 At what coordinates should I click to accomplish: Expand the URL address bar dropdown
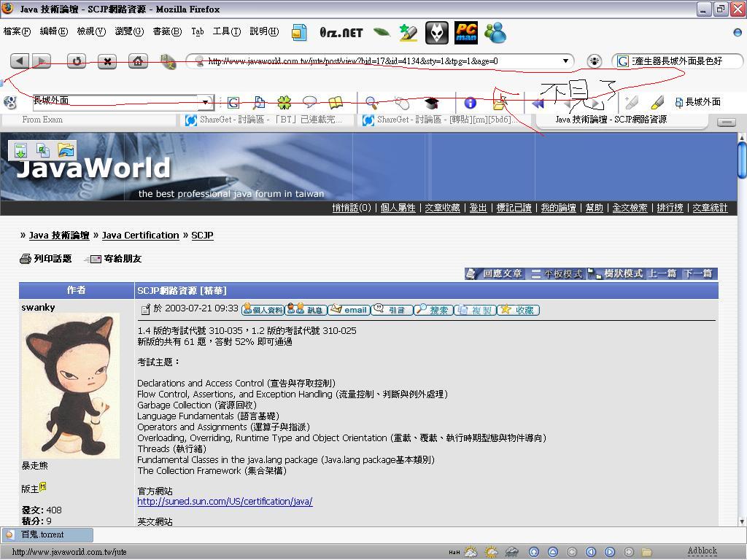pyautogui.click(x=565, y=61)
